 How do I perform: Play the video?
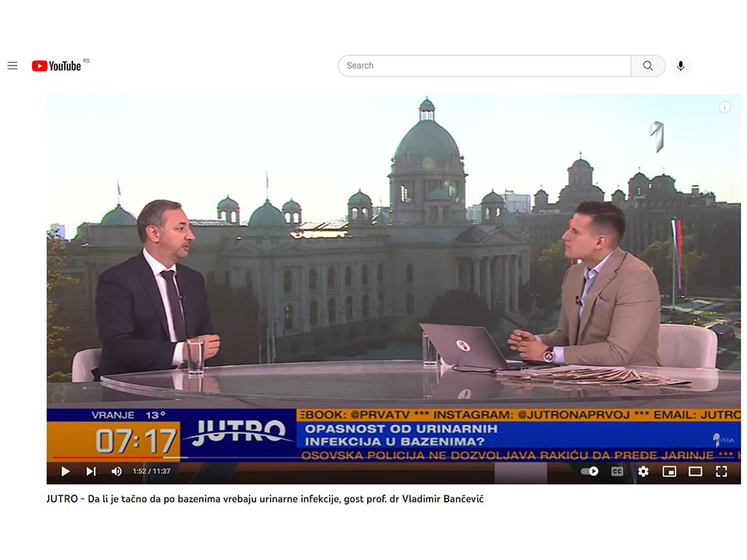click(66, 472)
